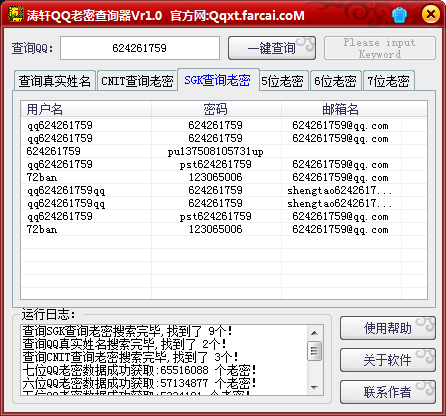Click the 一键查询 button
Screen dimensions: 446x416
[272, 48]
